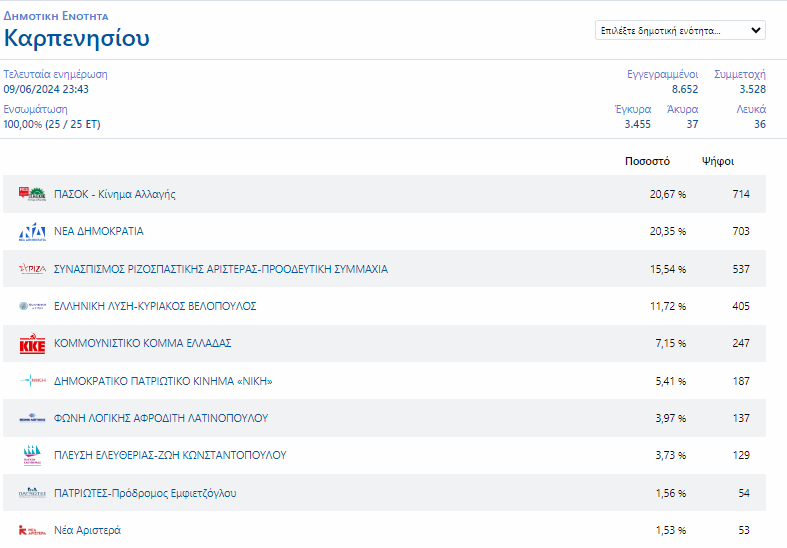Click the Εγγεγραμμένοι label
Image resolution: width=787 pixels, height=548 pixels.
pos(663,74)
